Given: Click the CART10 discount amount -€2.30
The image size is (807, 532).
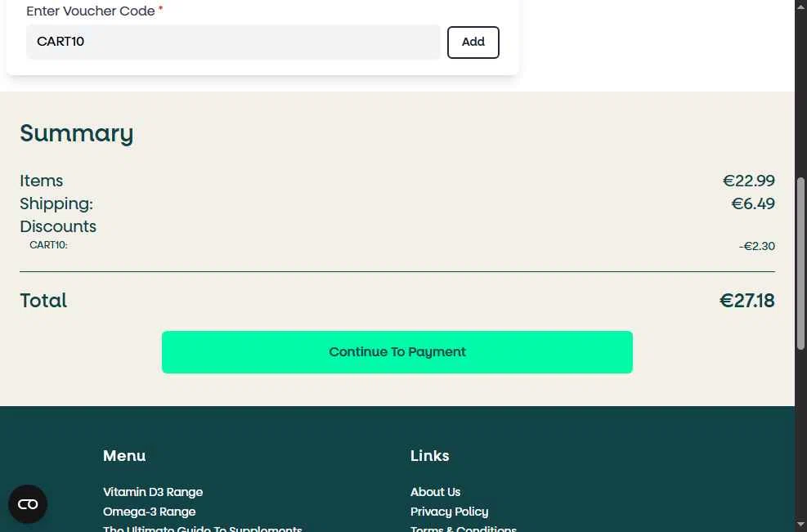Looking at the screenshot, I should 756,246.
